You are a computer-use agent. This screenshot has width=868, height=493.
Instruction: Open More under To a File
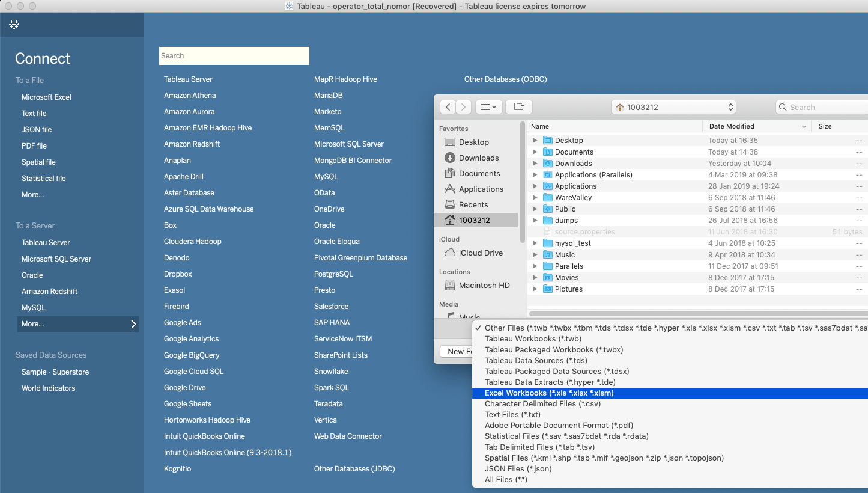pyautogui.click(x=33, y=194)
